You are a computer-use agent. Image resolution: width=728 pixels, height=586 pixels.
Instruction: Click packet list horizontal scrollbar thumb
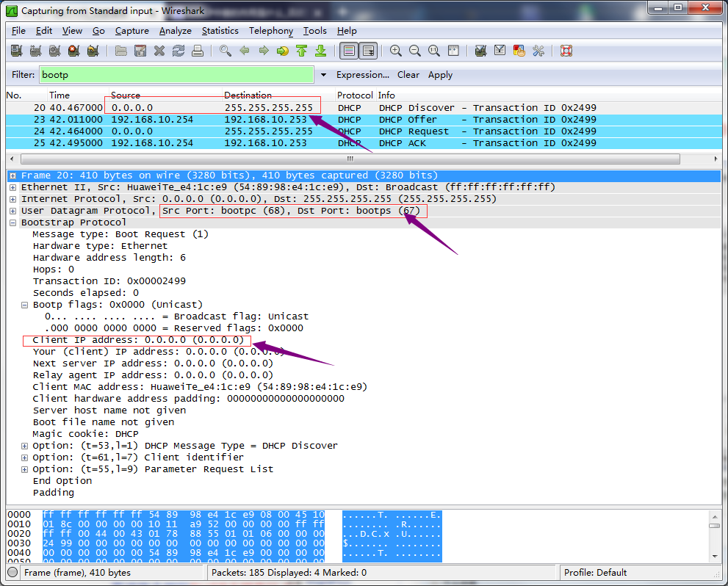click(x=350, y=159)
